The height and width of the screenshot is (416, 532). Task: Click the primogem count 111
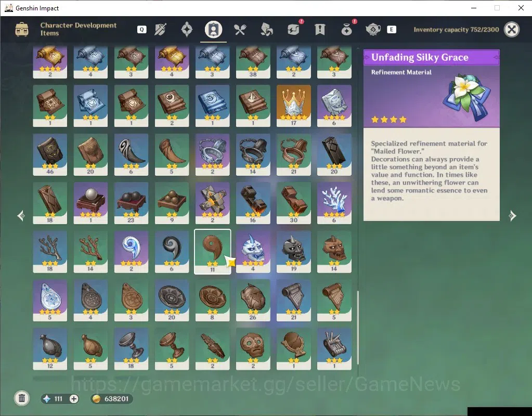click(58, 399)
